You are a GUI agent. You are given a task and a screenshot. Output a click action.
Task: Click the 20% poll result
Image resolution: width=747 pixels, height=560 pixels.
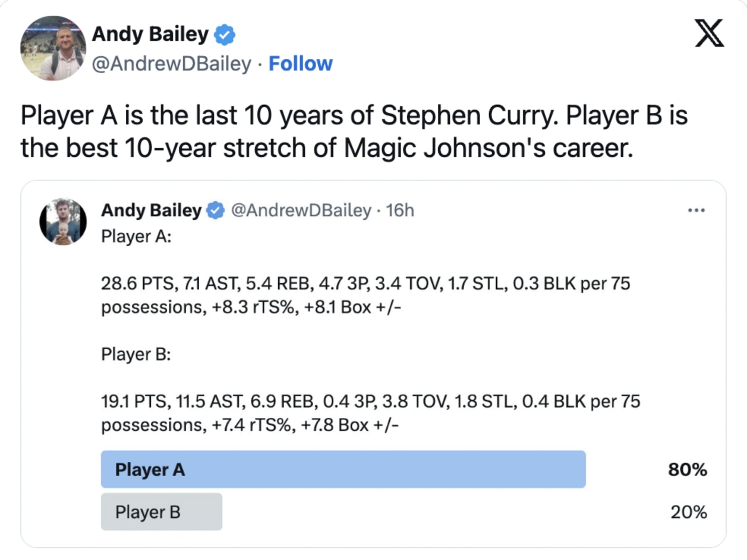pyautogui.click(x=688, y=512)
